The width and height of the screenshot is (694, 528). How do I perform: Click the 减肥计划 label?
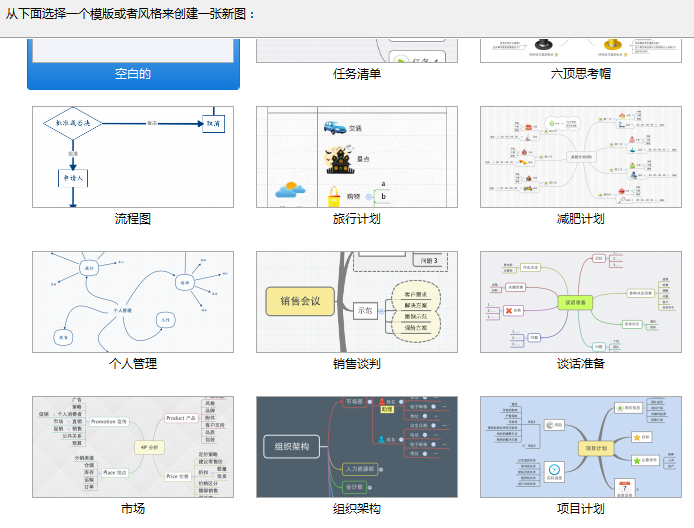click(581, 219)
